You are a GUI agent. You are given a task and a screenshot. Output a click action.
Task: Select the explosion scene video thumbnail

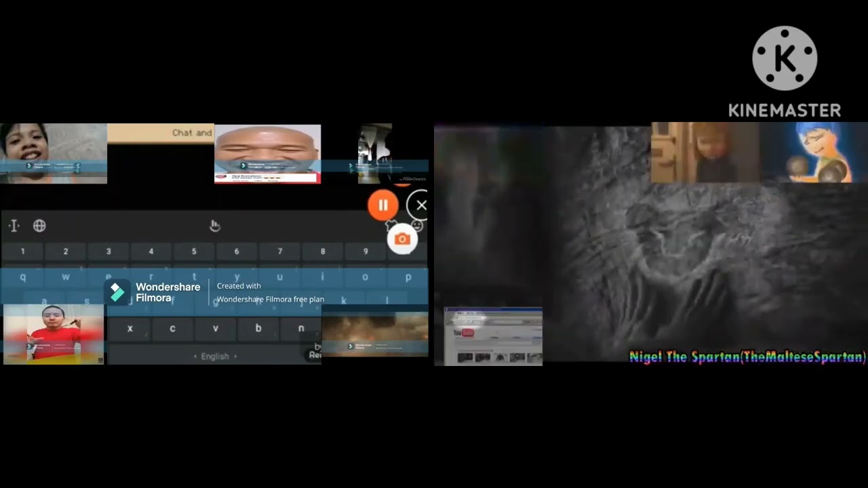[375, 334]
